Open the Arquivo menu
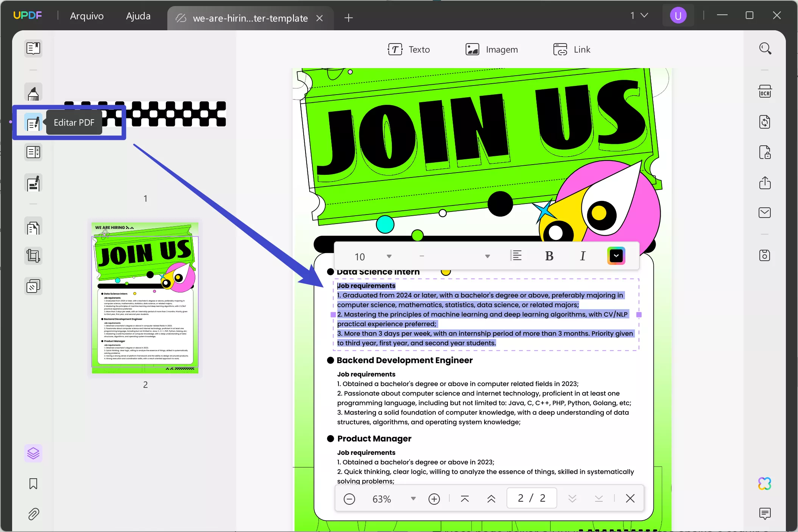 point(87,16)
